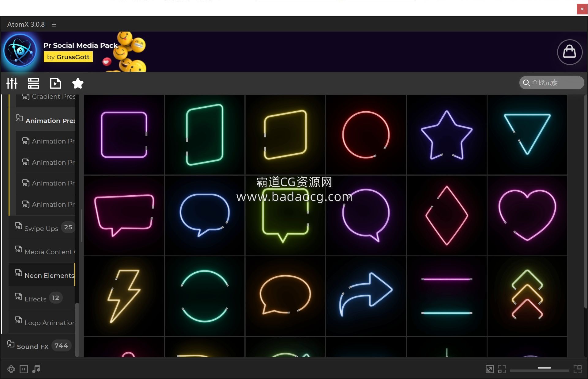
Task: Close the window with red X
Action: (x=582, y=9)
